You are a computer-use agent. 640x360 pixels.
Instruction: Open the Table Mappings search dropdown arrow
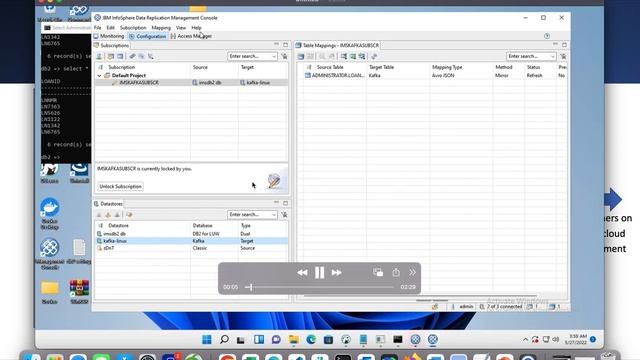(553, 56)
